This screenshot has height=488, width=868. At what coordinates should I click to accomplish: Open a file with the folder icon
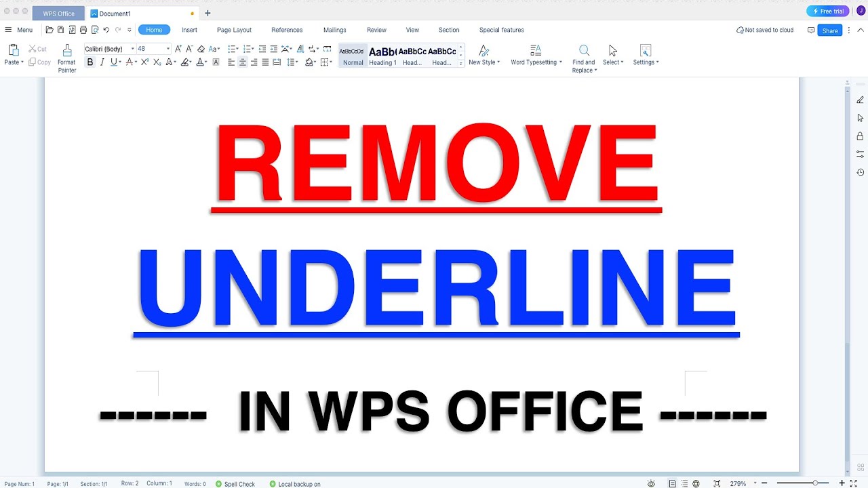coord(50,30)
